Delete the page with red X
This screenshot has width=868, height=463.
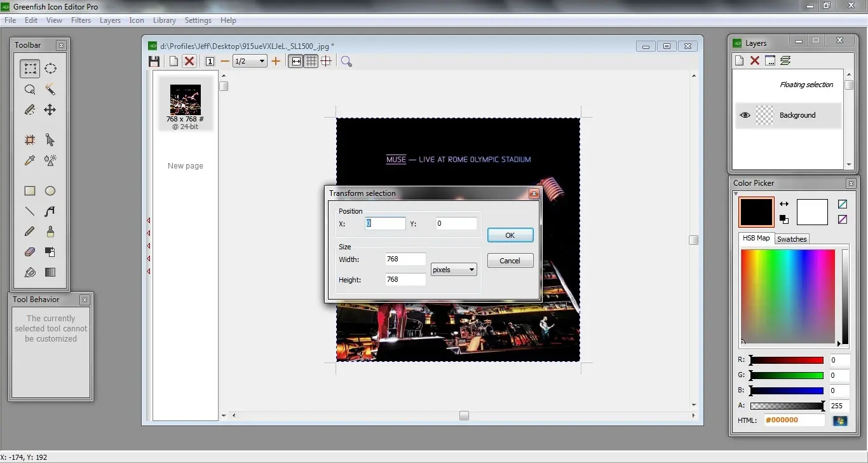189,61
